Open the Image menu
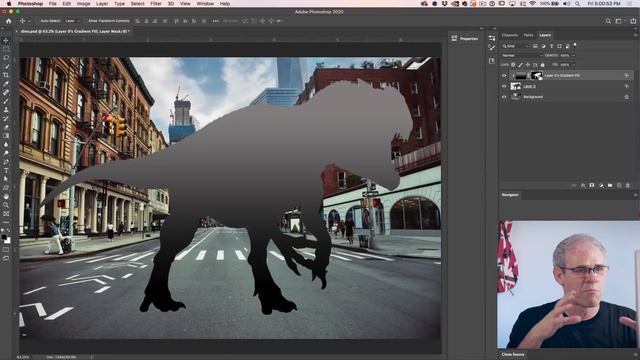Image resolution: width=640 pixels, height=360 pixels. 83,4
